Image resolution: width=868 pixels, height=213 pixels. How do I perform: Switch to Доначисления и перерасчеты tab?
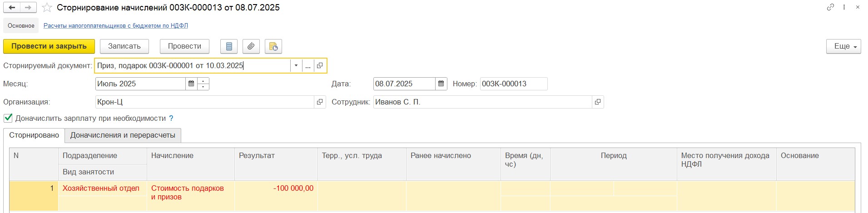pyautogui.click(x=123, y=135)
